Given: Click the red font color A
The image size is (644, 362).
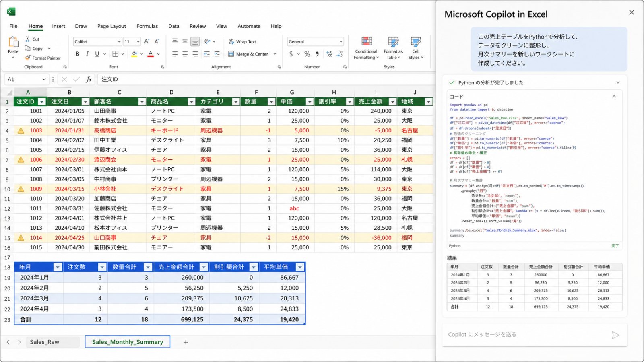Looking at the screenshot, I should [151, 54].
